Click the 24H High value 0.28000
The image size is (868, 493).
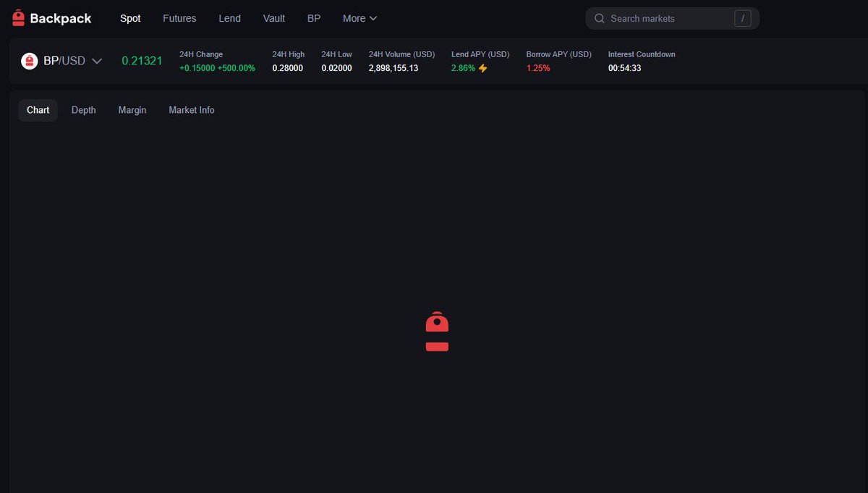click(x=288, y=68)
